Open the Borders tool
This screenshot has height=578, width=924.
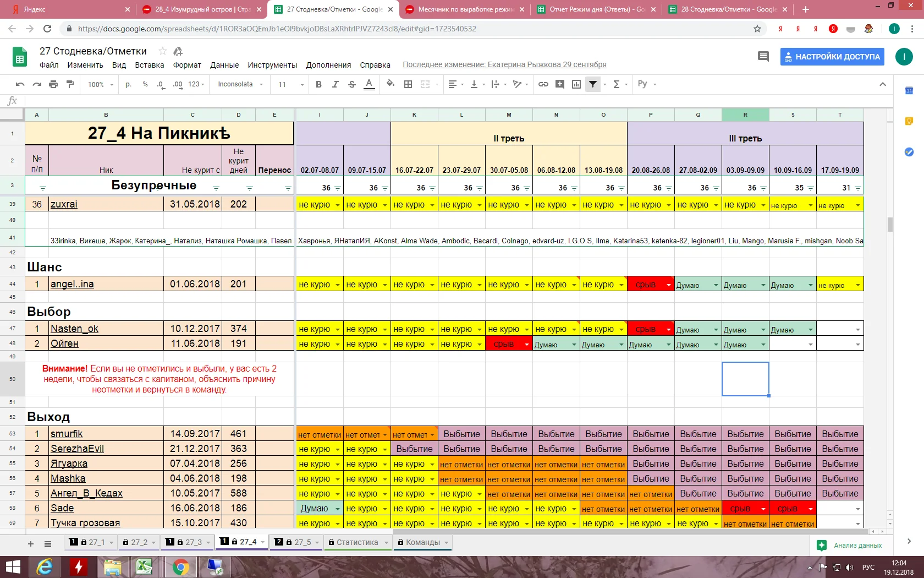(x=408, y=84)
